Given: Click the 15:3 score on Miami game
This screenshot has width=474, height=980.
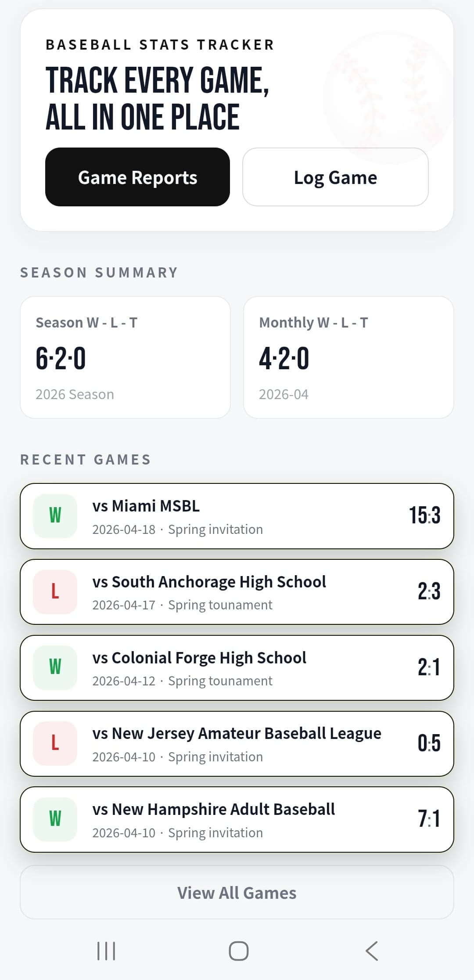Looking at the screenshot, I should point(424,515).
